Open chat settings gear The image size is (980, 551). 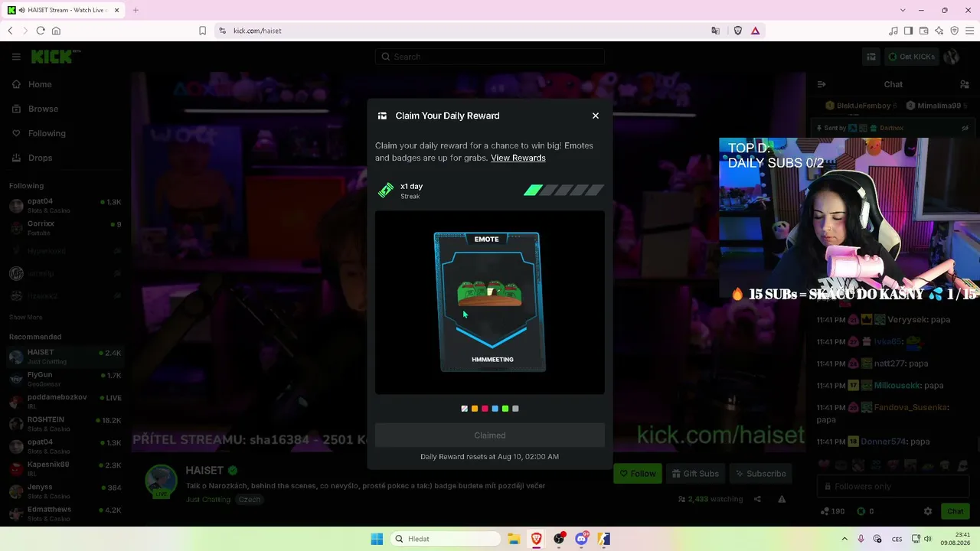point(928,511)
